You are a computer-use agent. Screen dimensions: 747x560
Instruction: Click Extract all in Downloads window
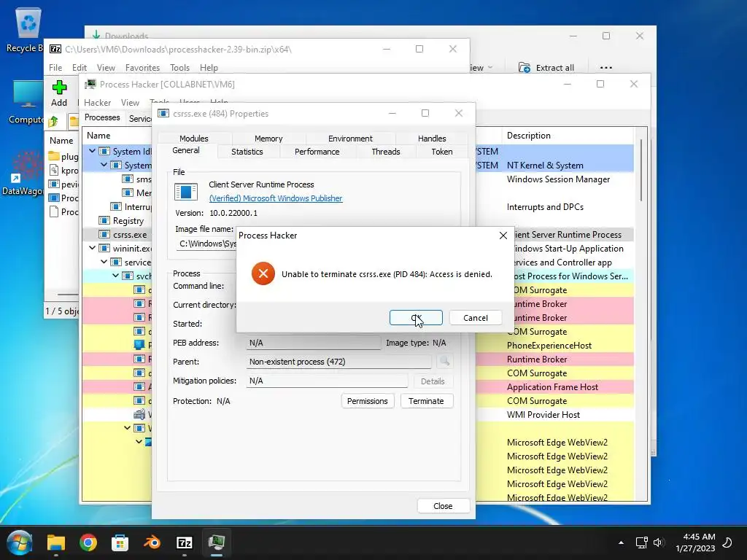(x=546, y=68)
